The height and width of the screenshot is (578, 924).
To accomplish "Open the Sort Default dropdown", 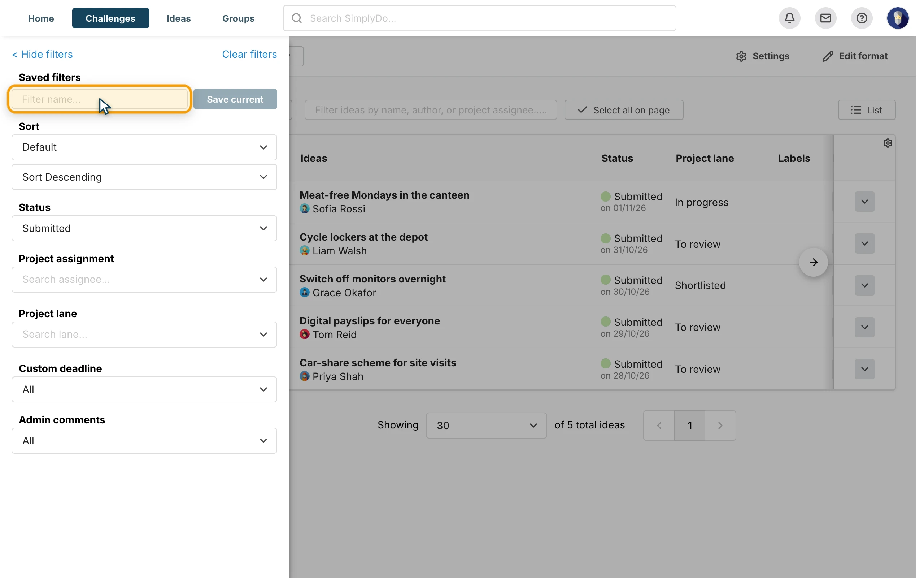I will coord(144,147).
